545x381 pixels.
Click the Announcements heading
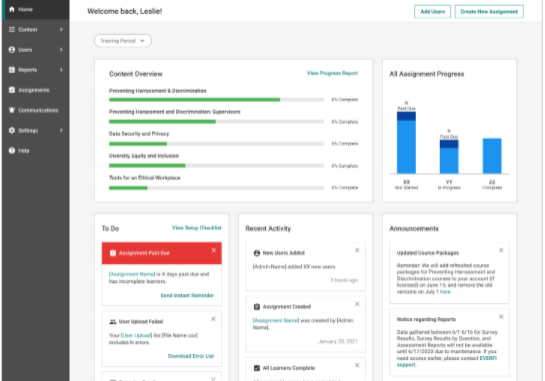pyautogui.click(x=414, y=228)
